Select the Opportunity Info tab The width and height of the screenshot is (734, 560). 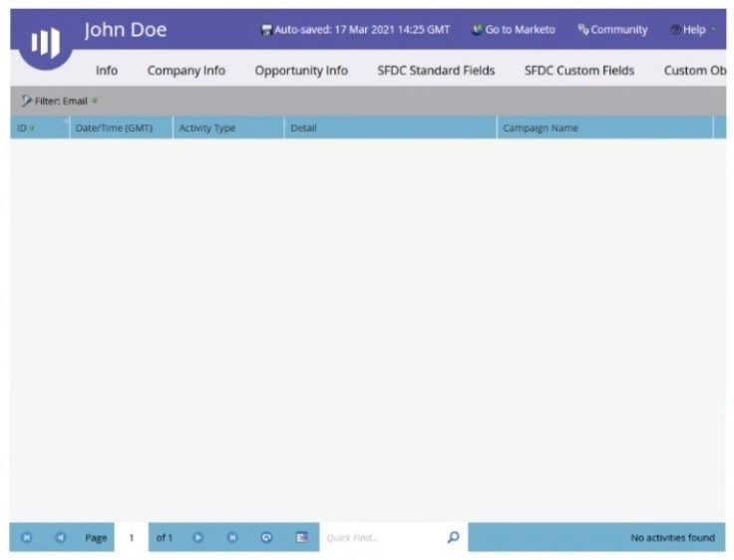301,71
